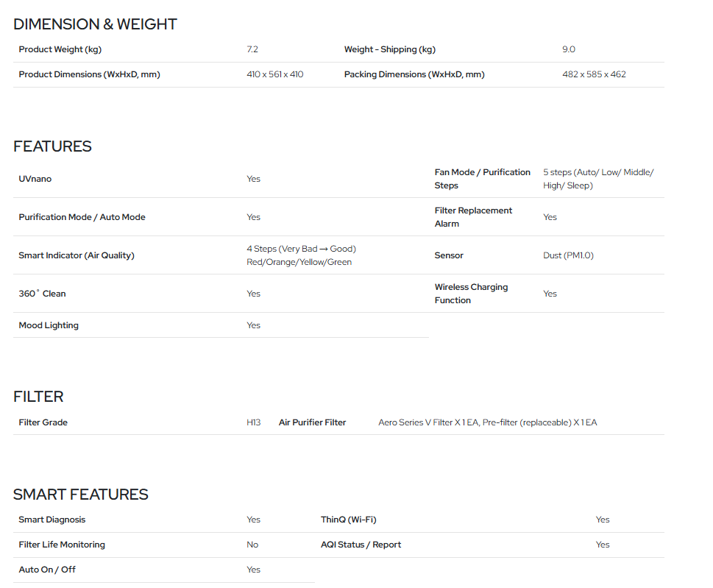Viewport: 713px width, 588px height.
Task: Click the Filter Replacement Alarm label
Action: 473,217
